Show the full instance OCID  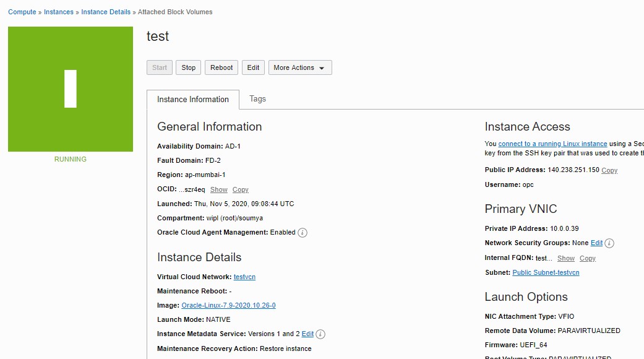(218, 189)
